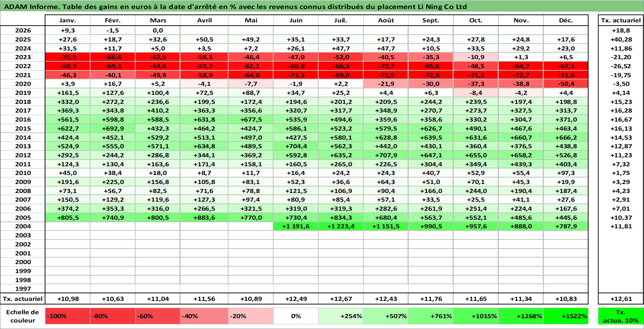Click the -100% red color scale swatch

[68, 316]
